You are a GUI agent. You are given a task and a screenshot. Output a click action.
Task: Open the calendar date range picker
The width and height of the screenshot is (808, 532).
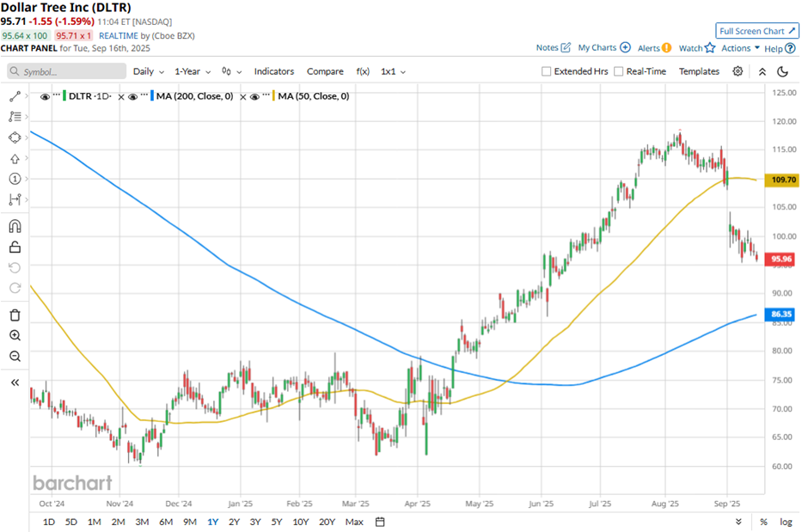[380, 522]
